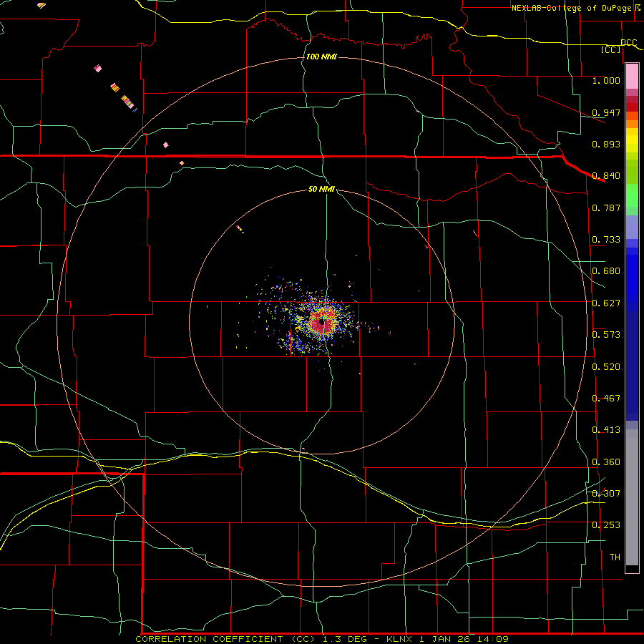The height and width of the screenshot is (644, 644).
Task: Click the 0.467 scale value
Action: tap(606, 398)
